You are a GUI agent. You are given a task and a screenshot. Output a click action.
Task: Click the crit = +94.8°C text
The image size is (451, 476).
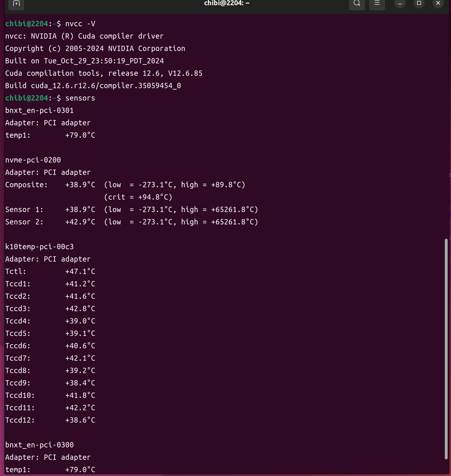[x=138, y=197]
